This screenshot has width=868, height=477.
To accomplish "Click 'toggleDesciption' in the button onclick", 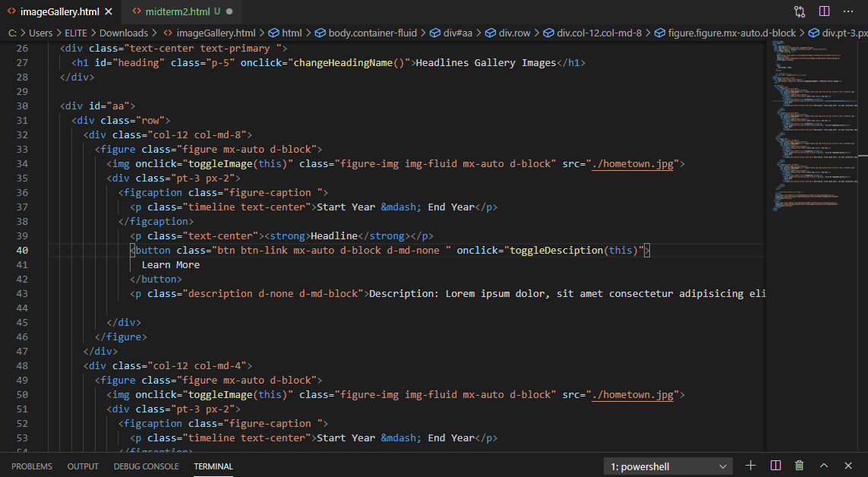I will pyautogui.click(x=557, y=250).
